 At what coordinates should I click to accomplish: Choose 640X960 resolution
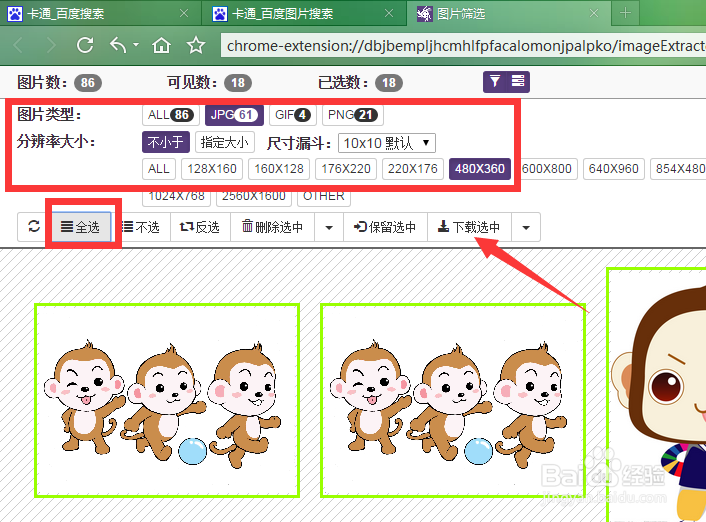click(614, 169)
